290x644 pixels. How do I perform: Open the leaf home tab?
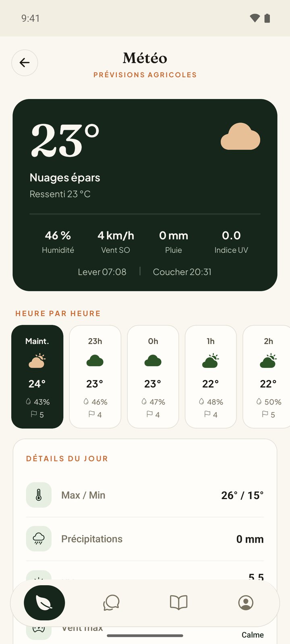(x=44, y=603)
